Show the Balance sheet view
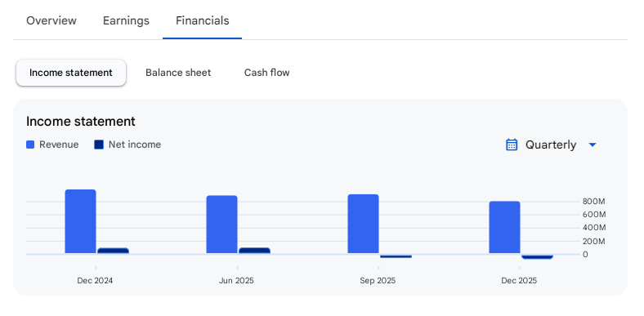644x316 pixels. (x=178, y=73)
